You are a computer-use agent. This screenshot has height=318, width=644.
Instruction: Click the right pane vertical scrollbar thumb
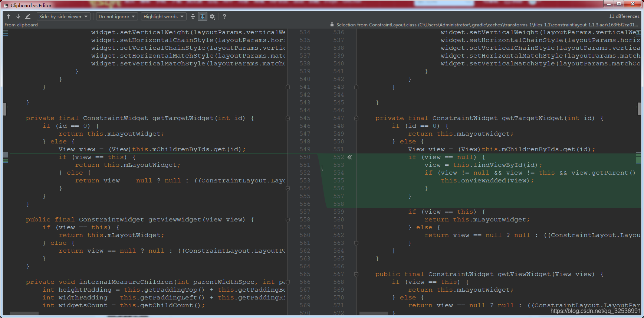click(x=639, y=109)
